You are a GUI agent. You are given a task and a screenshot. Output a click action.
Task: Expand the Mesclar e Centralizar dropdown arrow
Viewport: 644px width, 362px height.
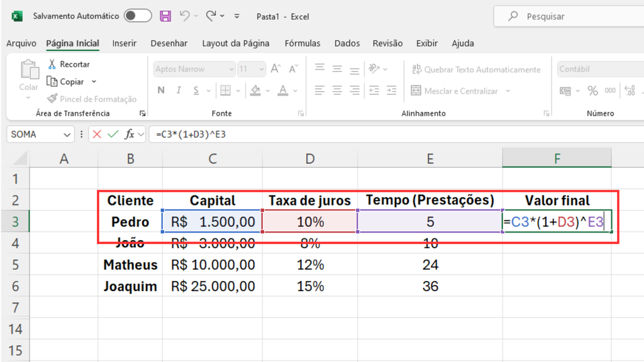(507, 90)
